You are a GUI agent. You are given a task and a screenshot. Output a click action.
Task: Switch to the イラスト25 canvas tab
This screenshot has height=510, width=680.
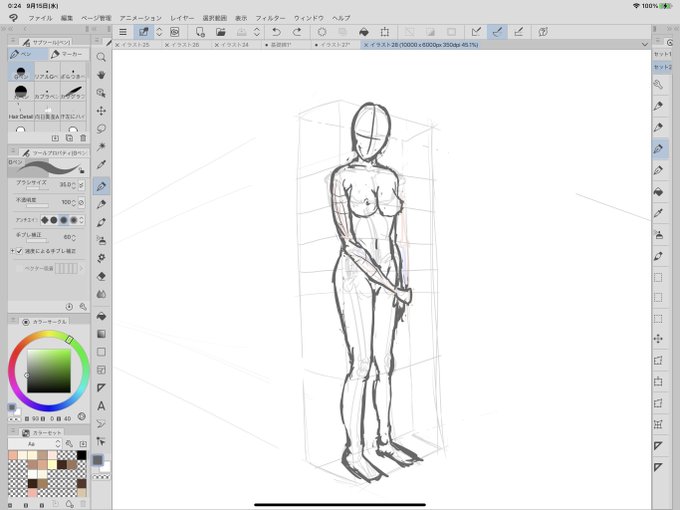tap(136, 45)
